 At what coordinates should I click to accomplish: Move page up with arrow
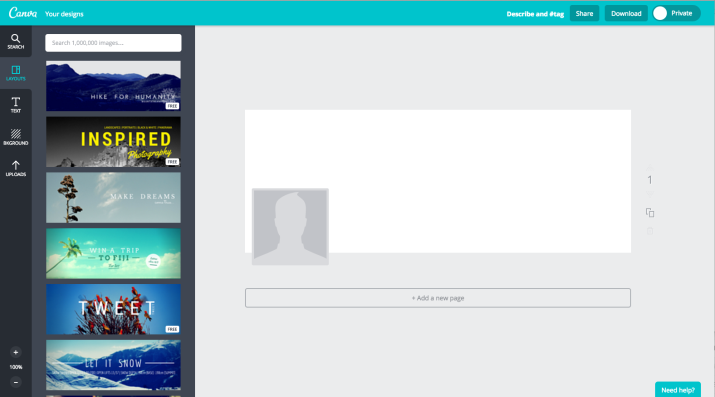[x=650, y=167]
